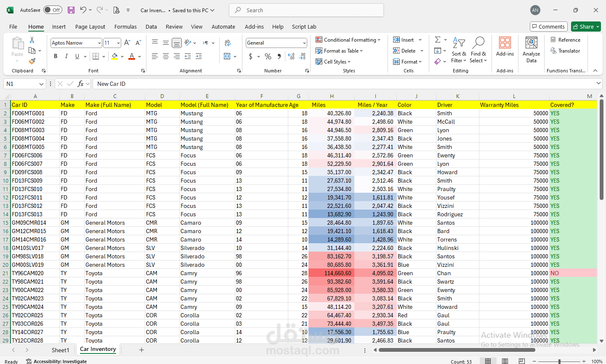
Task: Toggle Underline formatting
Action: click(x=77, y=56)
